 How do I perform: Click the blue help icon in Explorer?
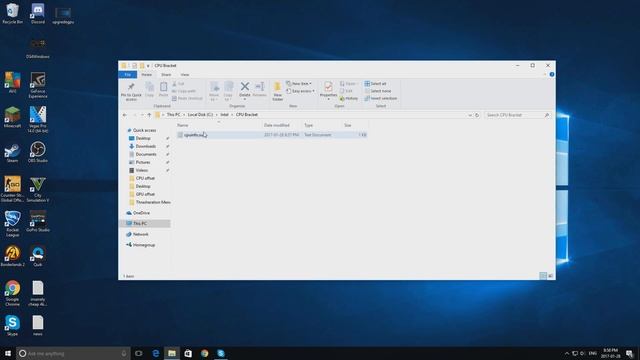point(552,75)
